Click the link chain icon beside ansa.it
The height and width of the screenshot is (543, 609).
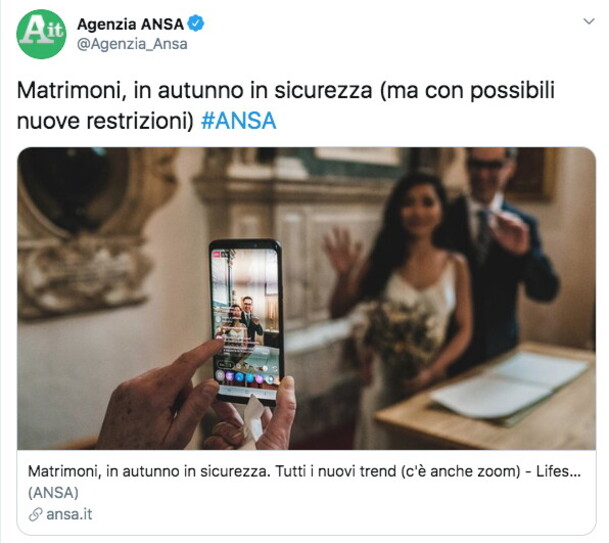point(35,515)
